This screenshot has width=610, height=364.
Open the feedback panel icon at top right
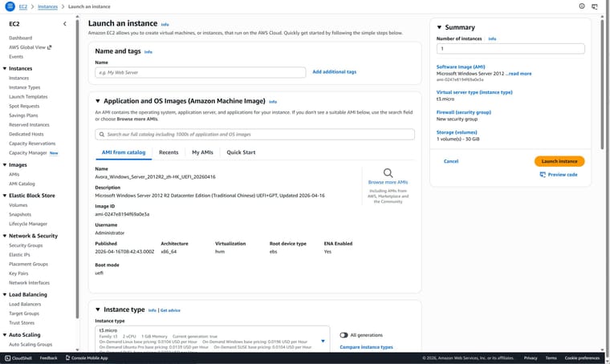click(595, 6)
